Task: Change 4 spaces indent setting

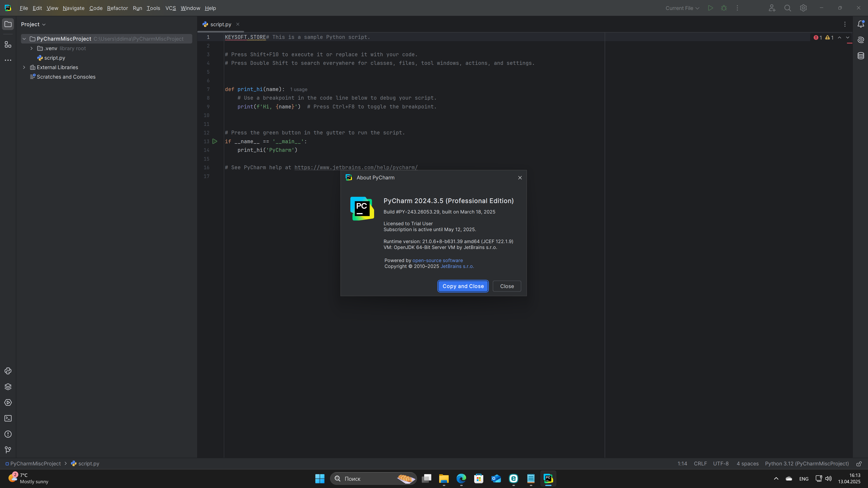Action: pyautogui.click(x=747, y=464)
